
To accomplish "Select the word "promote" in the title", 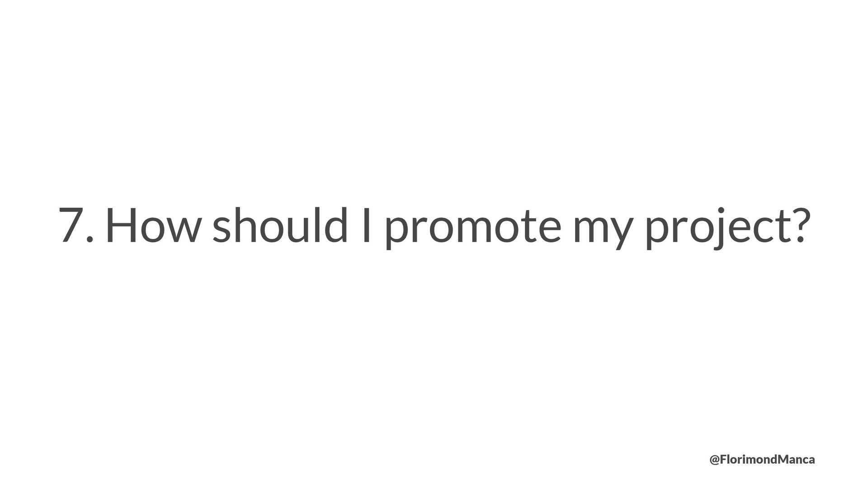I will [473, 228].
